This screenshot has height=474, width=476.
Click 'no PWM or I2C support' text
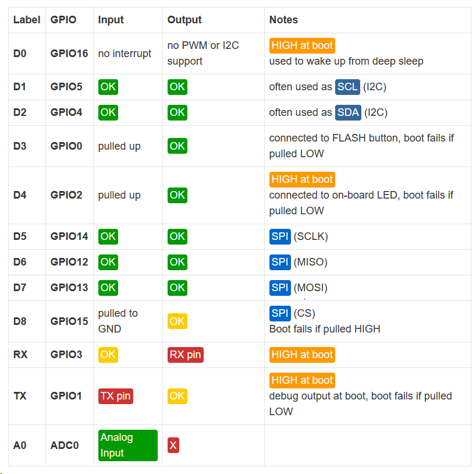point(203,53)
